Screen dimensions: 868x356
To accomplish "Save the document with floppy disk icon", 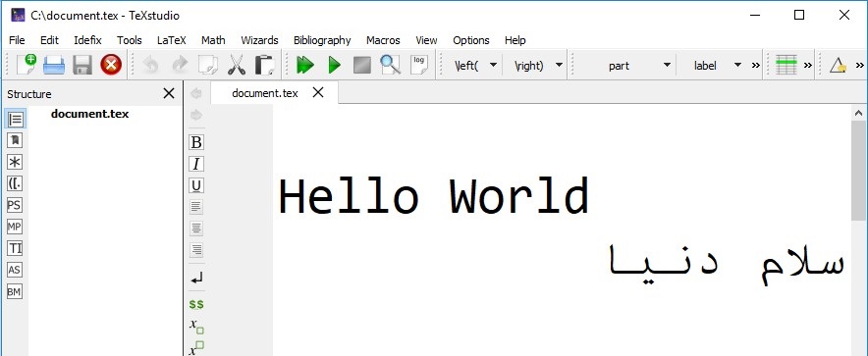I will click(x=82, y=66).
